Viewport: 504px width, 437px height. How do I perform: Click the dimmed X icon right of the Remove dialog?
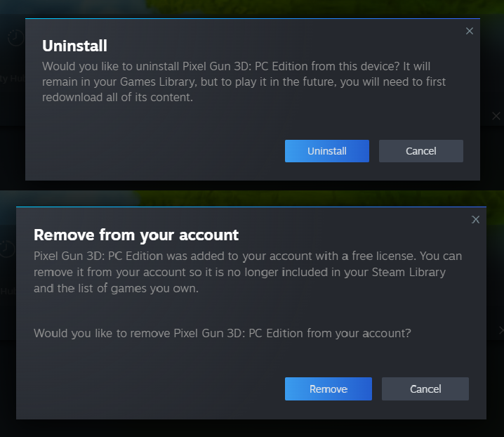click(500, 330)
